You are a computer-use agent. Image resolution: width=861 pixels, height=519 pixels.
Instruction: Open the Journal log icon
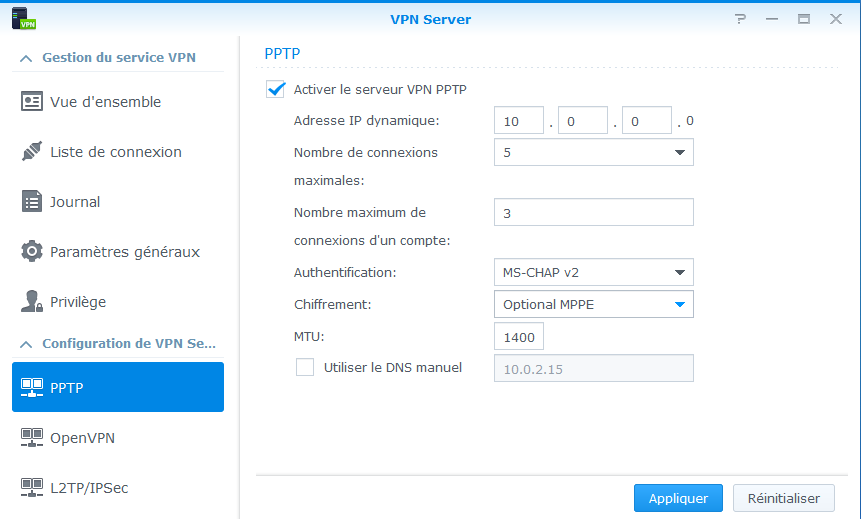(x=32, y=202)
